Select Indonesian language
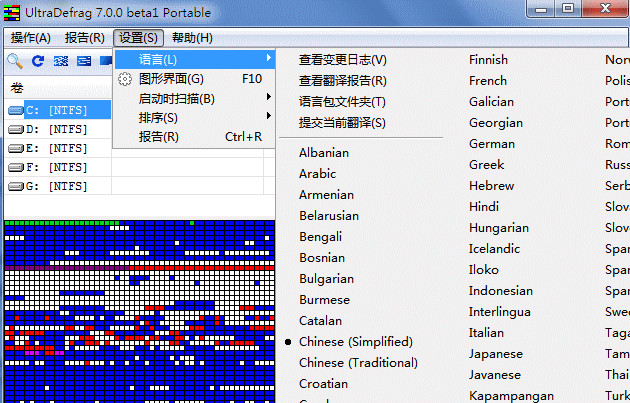 pyautogui.click(x=501, y=290)
